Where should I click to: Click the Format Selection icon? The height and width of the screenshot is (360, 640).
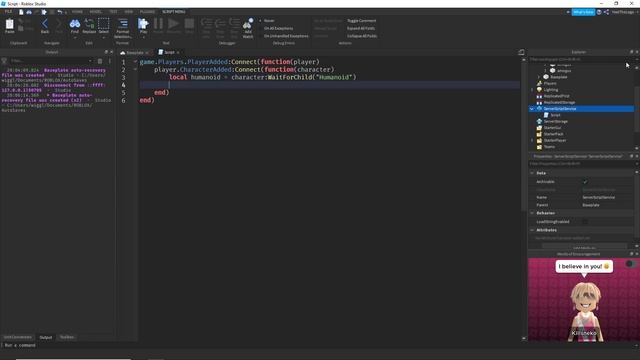coord(122,27)
